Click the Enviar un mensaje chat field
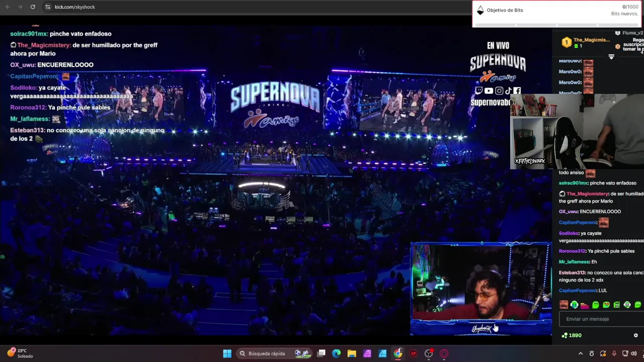The image size is (644, 362). coord(602,319)
